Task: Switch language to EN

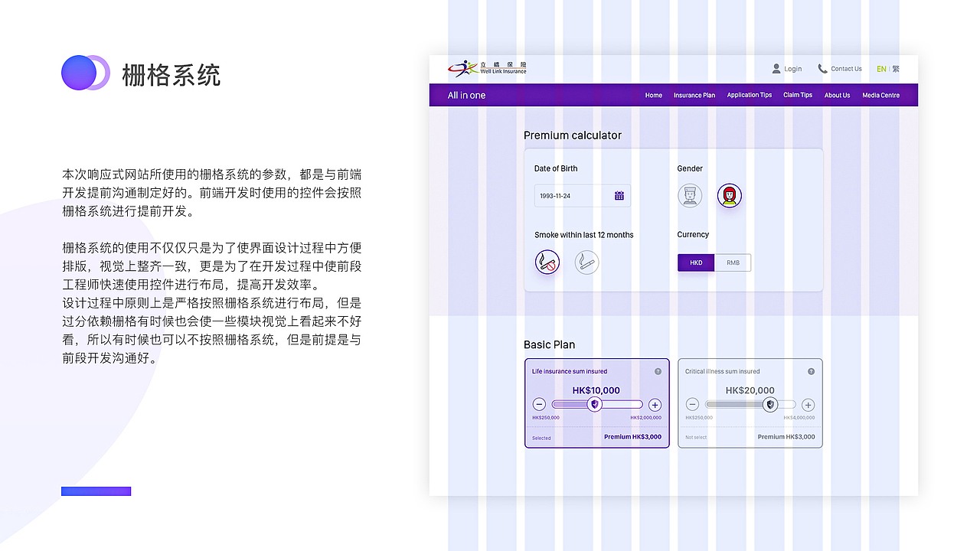Action: pos(881,69)
